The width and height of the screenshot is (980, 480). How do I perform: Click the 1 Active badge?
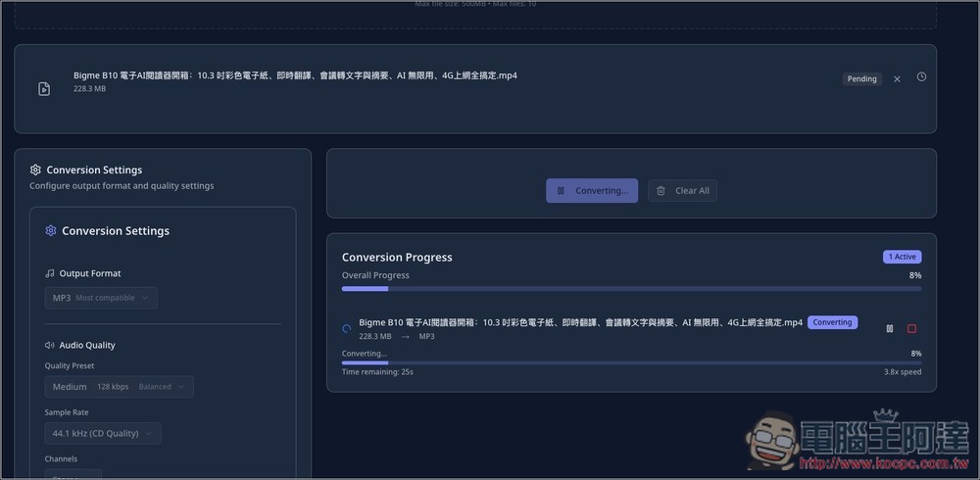click(x=902, y=257)
